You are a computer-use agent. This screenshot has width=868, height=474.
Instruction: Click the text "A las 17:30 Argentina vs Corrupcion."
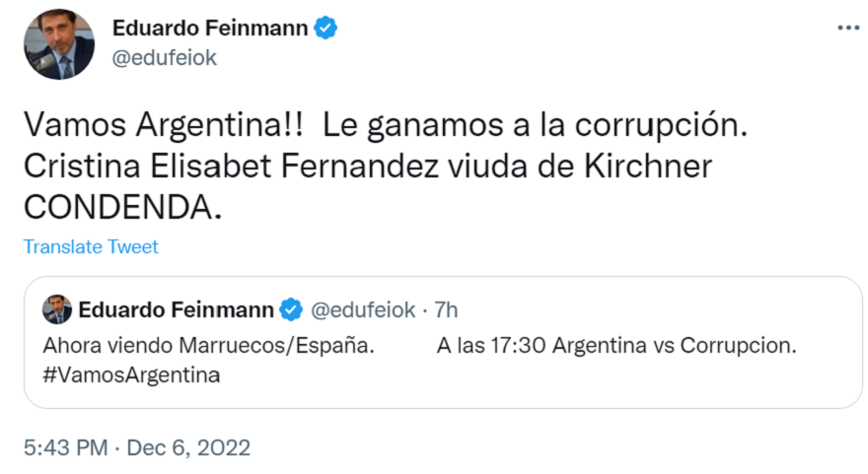coord(615,347)
